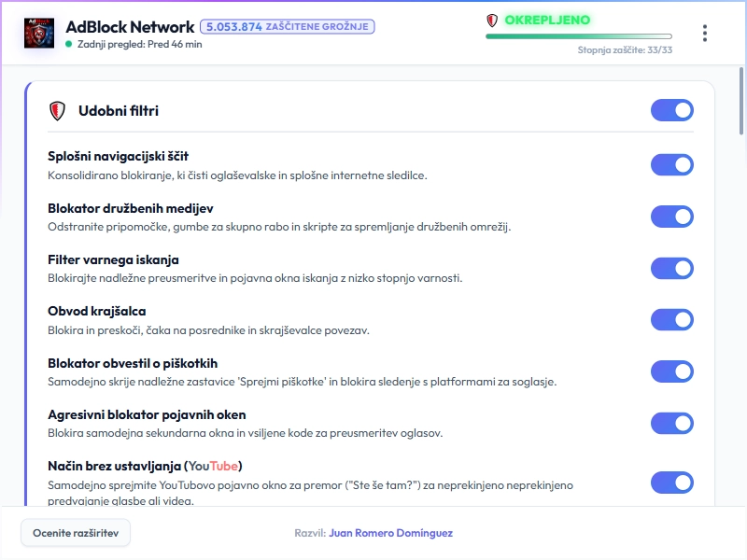Click the protection level progress bar
The height and width of the screenshot is (560, 747).
tap(579, 36)
